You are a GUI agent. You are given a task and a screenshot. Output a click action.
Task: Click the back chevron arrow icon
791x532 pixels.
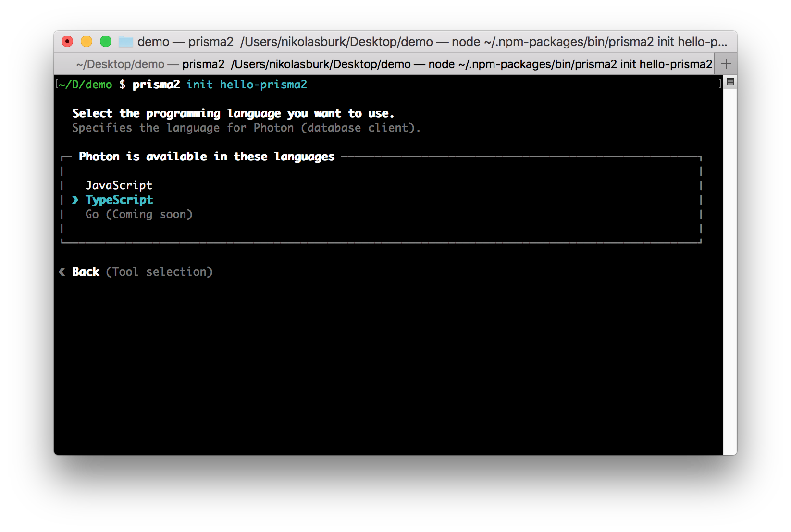[62, 272]
